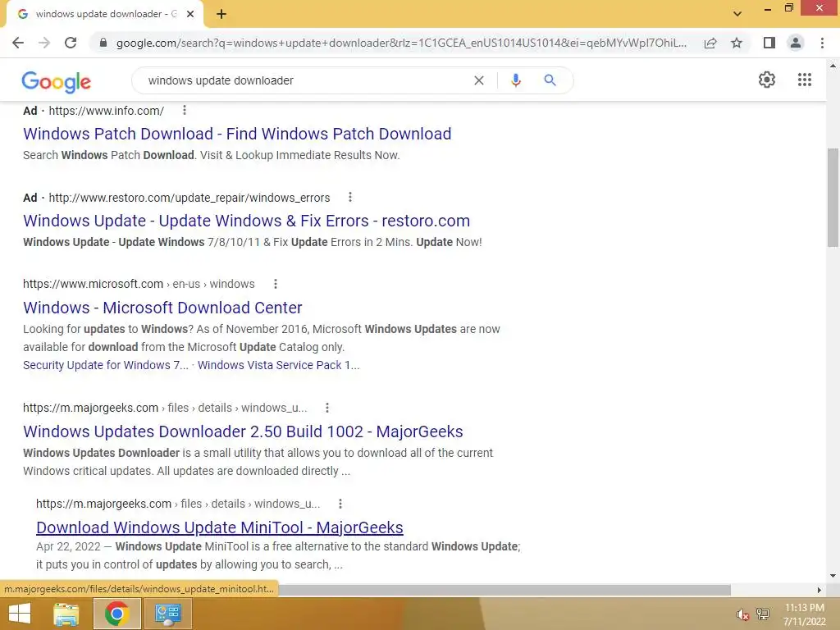Reload the current page
The image size is (840, 630).
(71, 43)
